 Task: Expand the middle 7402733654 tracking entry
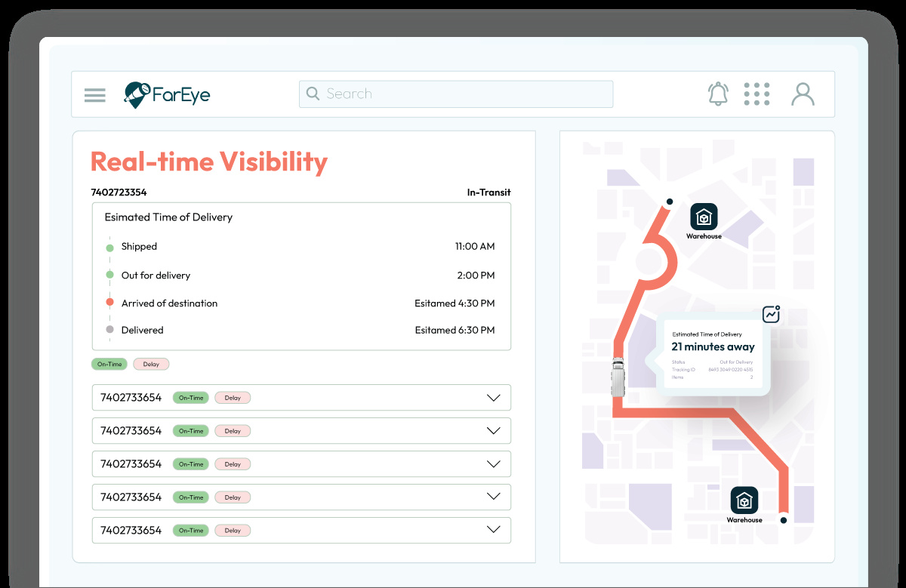coord(493,463)
